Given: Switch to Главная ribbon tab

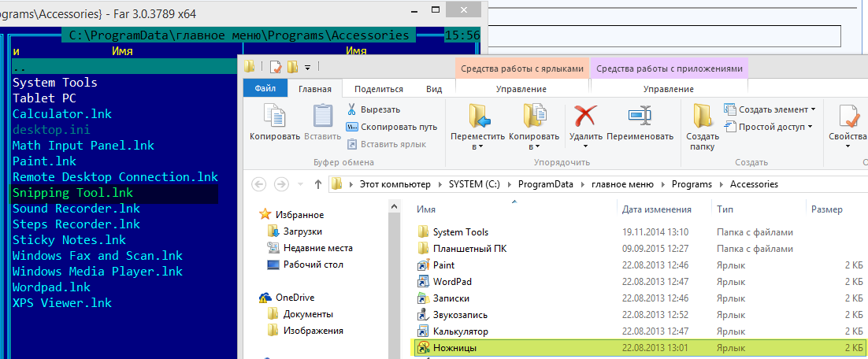Looking at the screenshot, I should click(315, 88).
